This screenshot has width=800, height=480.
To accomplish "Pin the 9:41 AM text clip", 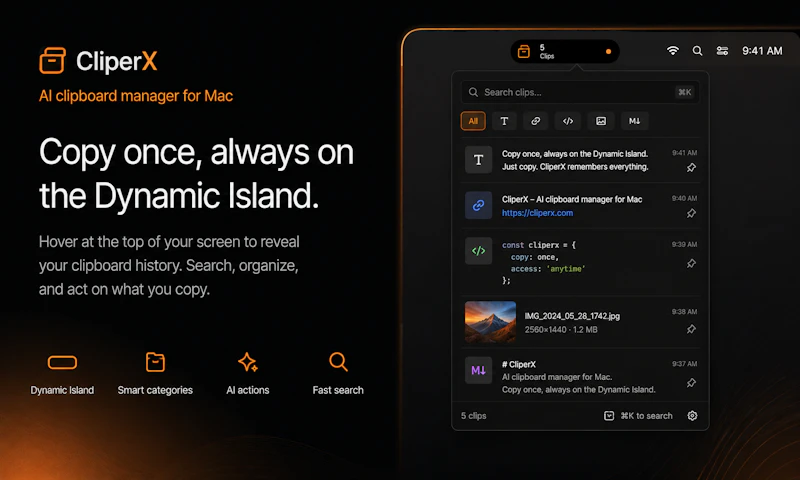I will [691, 168].
